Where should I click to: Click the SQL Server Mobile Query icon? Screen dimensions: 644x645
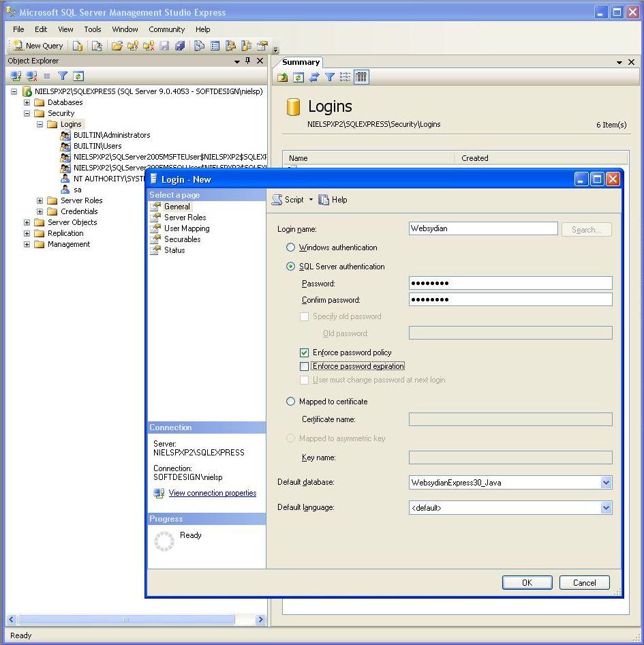click(97, 46)
